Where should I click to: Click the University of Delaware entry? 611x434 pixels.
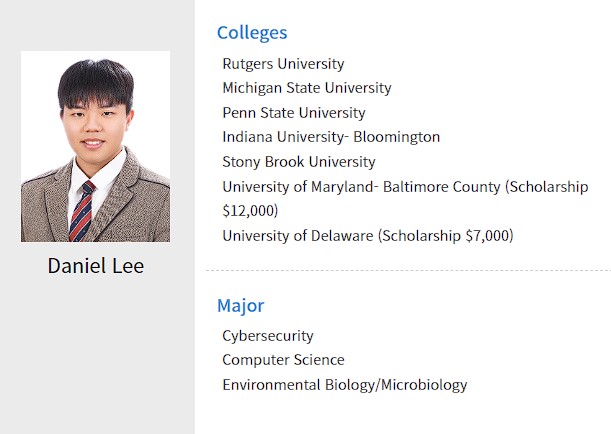pos(298,236)
